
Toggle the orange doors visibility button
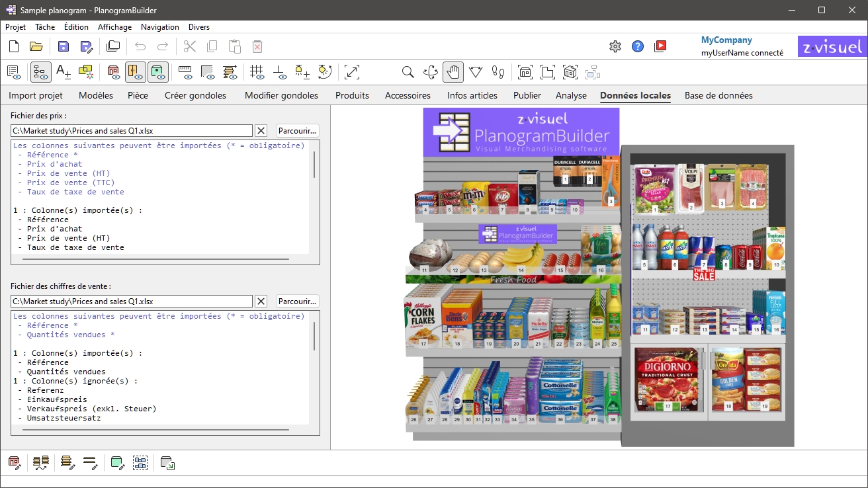(x=136, y=71)
